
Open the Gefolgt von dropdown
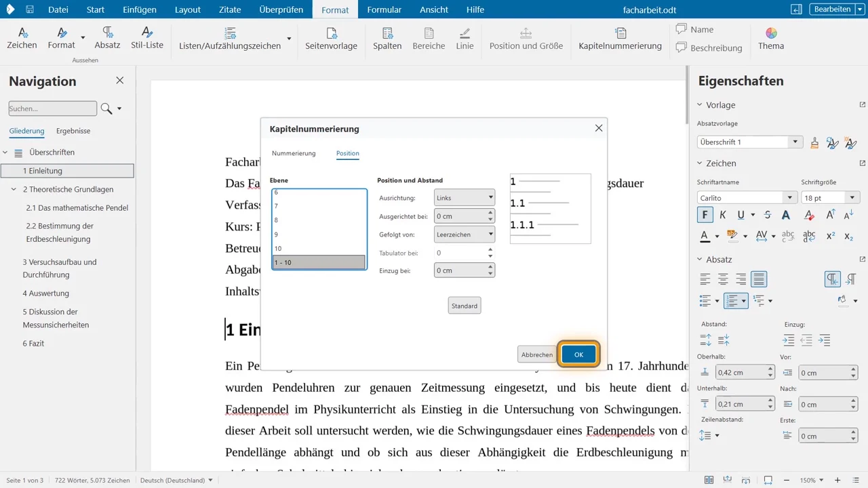pyautogui.click(x=464, y=235)
